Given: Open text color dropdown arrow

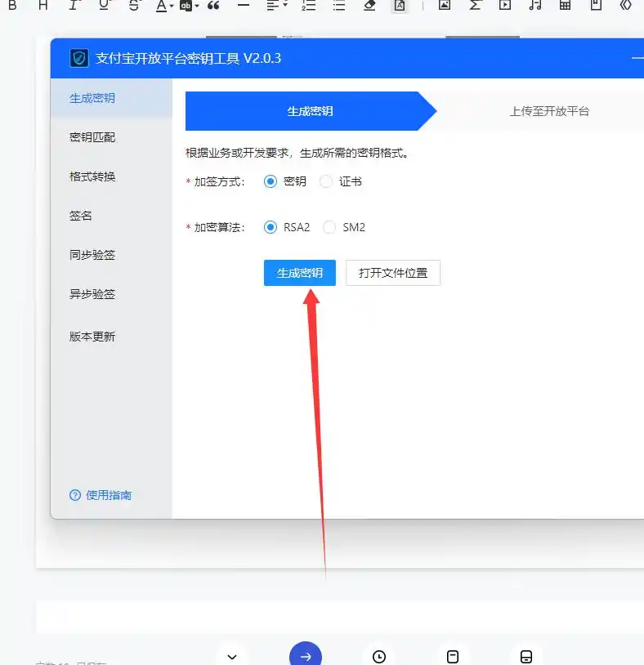Looking at the screenshot, I should pyautogui.click(x=172, y=6).
